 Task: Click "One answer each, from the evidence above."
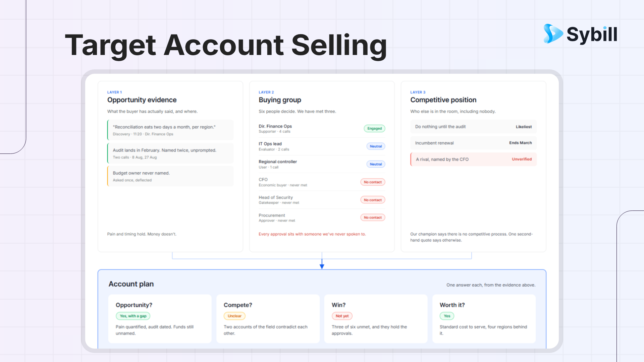pos(491,285)
